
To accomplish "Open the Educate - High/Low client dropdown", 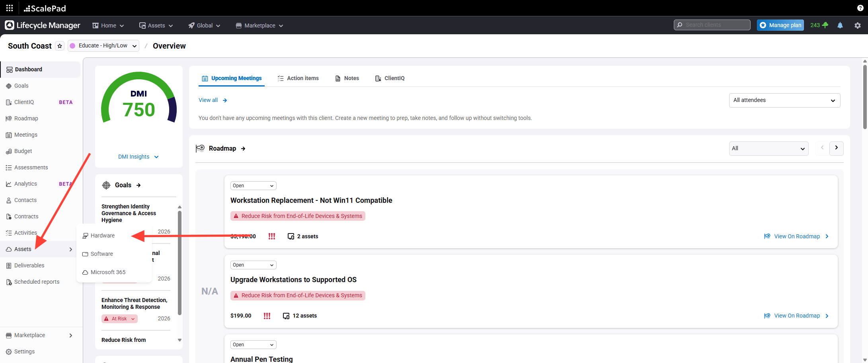I will point(103,46).
